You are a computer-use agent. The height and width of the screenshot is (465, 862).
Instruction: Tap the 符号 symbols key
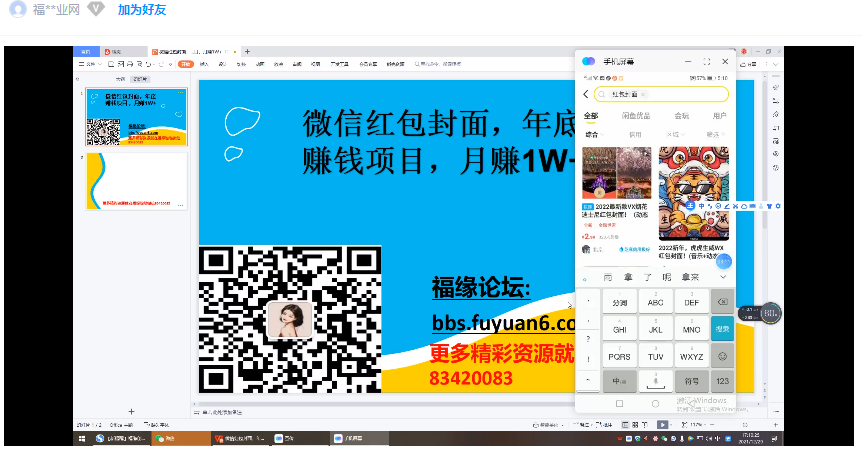(x=691, y=381)
